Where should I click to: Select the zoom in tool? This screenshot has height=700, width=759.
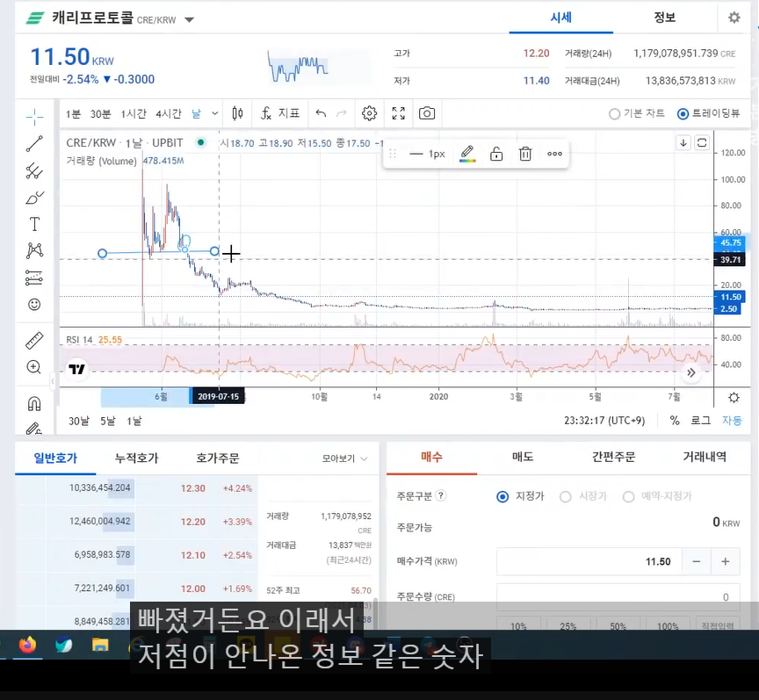click(34, 367)
